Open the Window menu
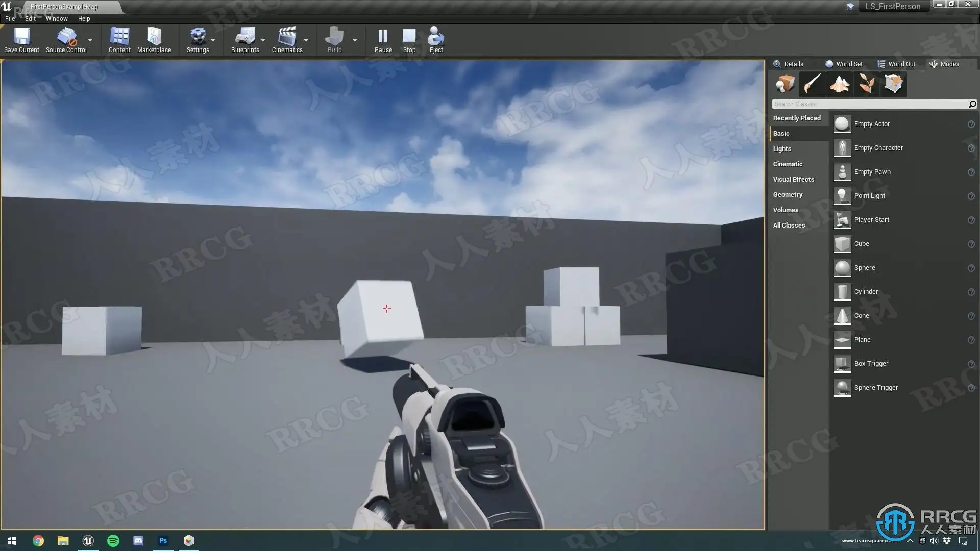 point(57,18)
